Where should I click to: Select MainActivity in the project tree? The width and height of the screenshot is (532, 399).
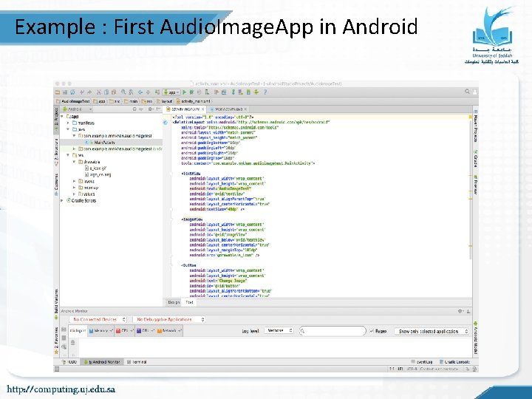[104, 143]
